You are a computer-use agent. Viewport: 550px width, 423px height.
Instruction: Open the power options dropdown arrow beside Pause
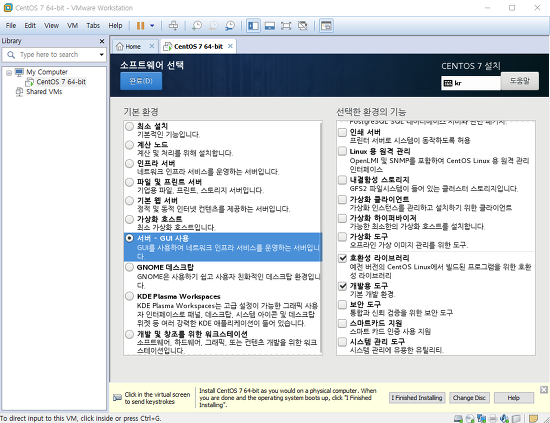tap(152, 26)
